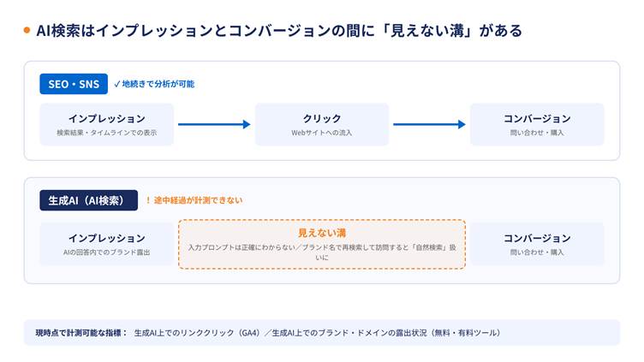The height and width of the screenshot is (362, 644).
Task: Click the クリック box with Webサイトへの流入
Action: (x=322, y=124)
